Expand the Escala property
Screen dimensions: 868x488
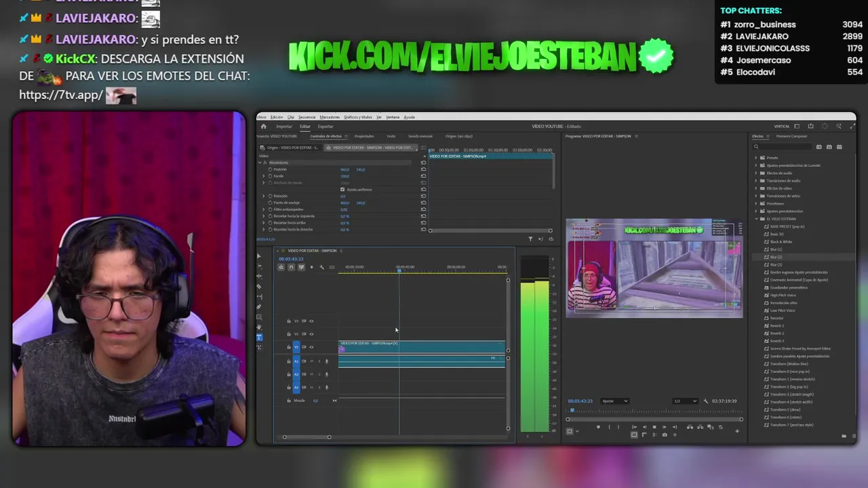[263, 176]
